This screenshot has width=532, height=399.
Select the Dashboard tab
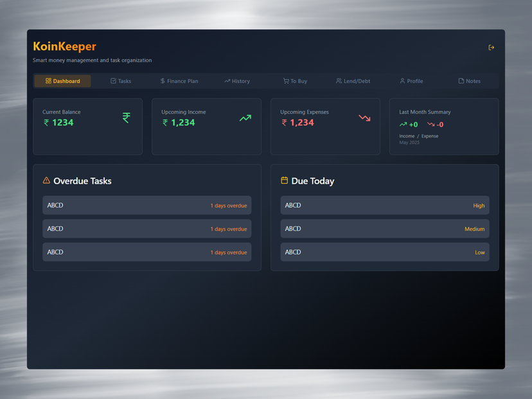pyautogui.click(x=63, y=81)
